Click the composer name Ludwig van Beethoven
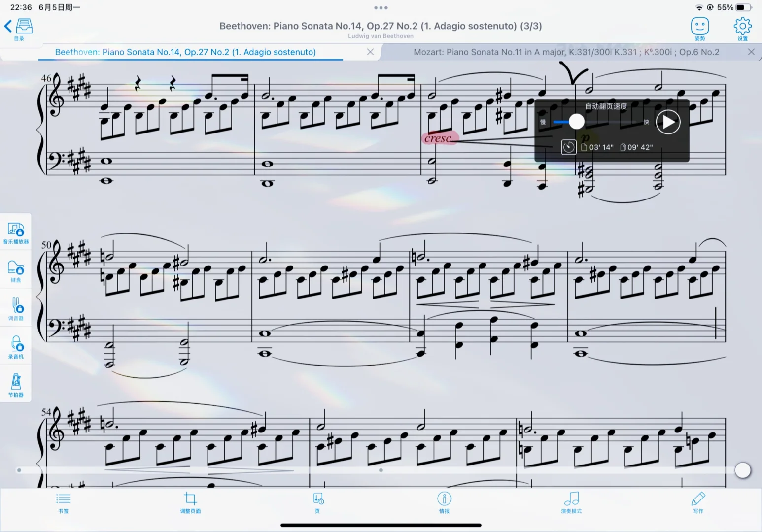Image resolution: width=762 pixels, height=532 pixels. coord(381,36)
